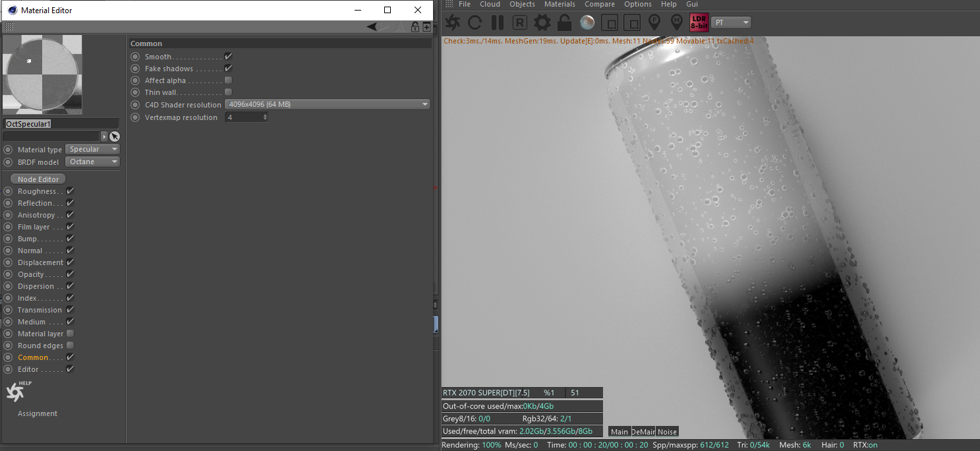Restart the render with the circular arrow icon
The image size is (980, 451).
pos(475,22)
